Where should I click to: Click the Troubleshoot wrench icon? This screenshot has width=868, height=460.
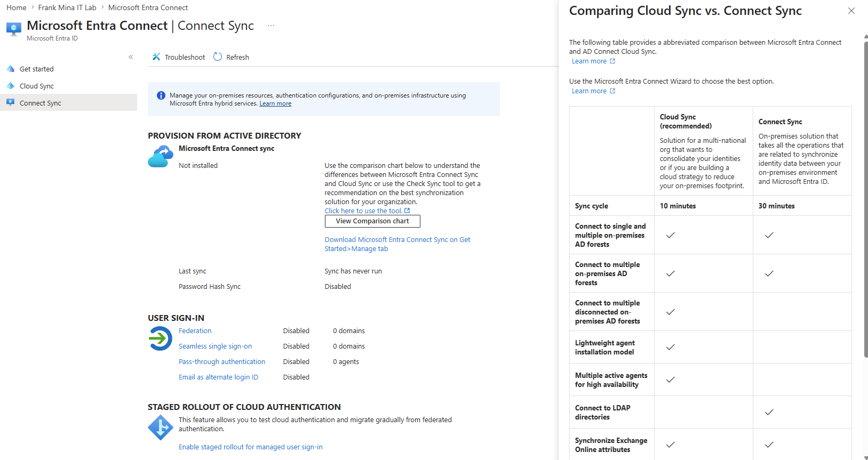156,57
